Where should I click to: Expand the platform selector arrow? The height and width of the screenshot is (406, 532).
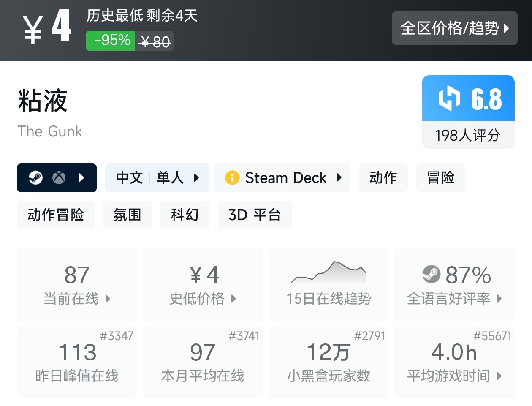(x=82, y=178)
